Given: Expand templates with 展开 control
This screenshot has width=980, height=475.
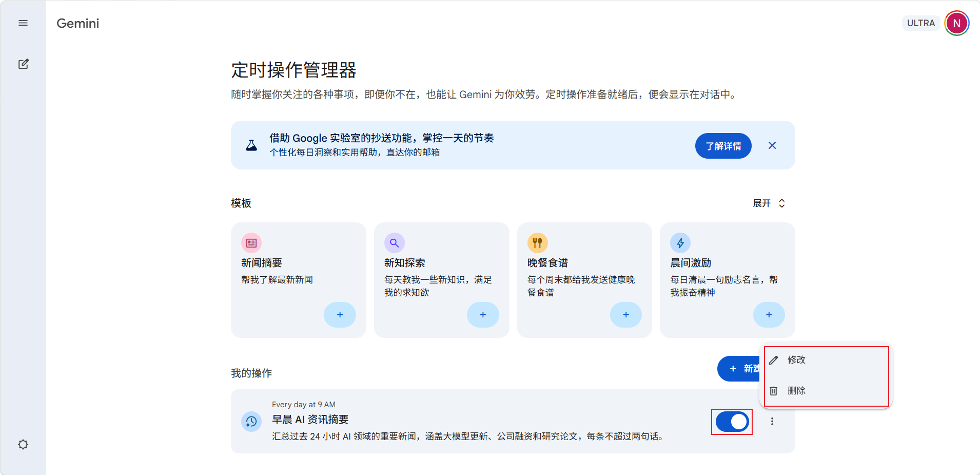Looking at the screenshot, I should click(769, 203).
